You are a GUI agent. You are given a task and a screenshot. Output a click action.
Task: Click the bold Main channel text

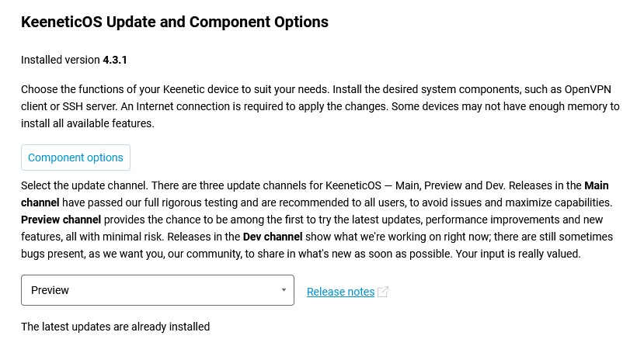596,185
